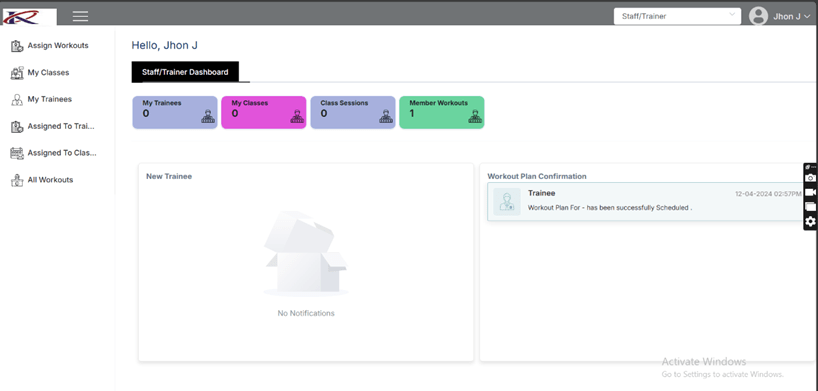Click the company logo in header
Screen dimensions: 818x391
[30, 17]
